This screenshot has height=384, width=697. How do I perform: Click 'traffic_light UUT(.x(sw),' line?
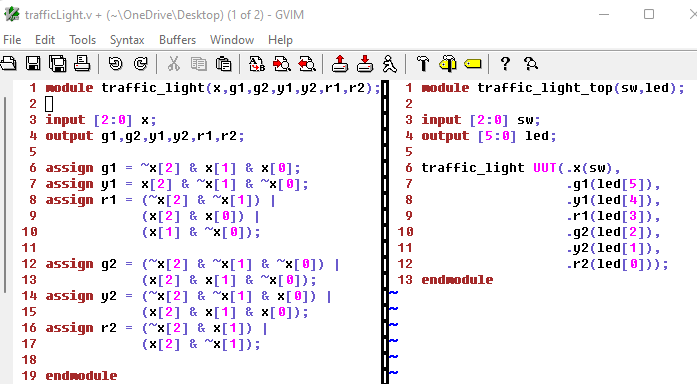(521, 168)
